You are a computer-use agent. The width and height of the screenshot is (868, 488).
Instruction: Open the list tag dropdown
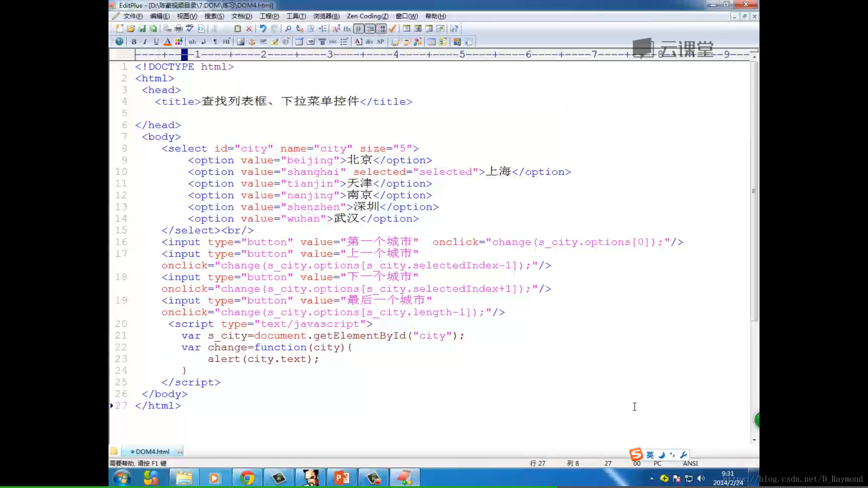(x=344, y=42)
